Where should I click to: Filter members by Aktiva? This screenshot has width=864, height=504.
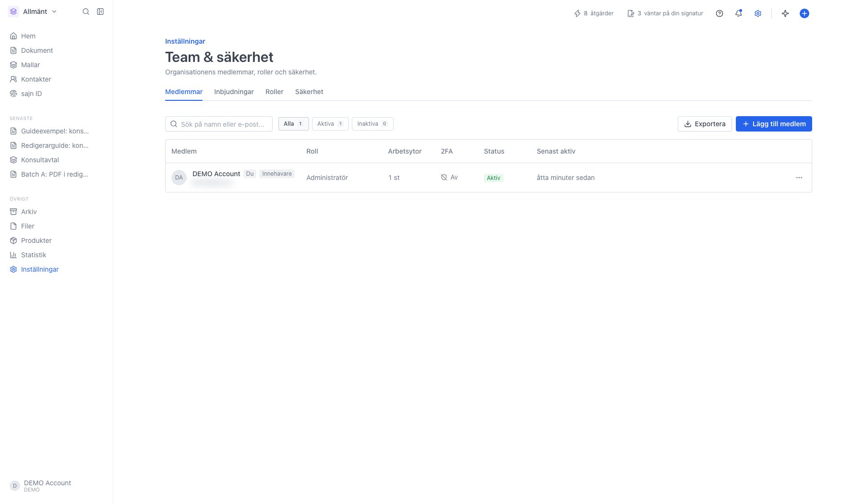[330, 124]
